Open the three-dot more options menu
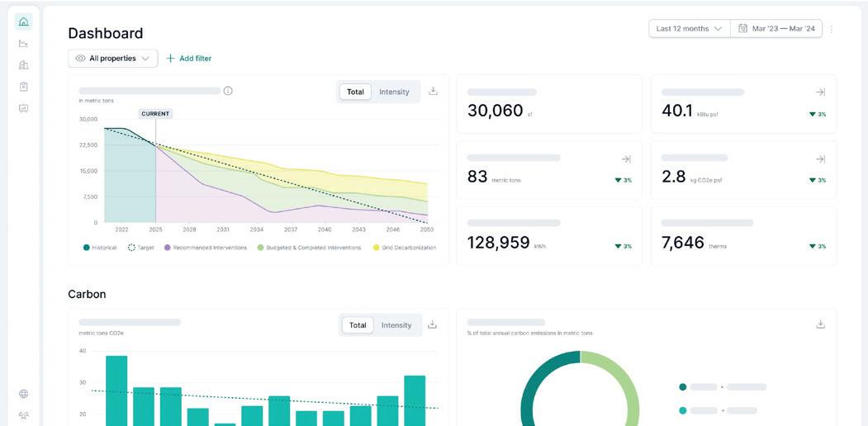 click(x=831, y=29)
